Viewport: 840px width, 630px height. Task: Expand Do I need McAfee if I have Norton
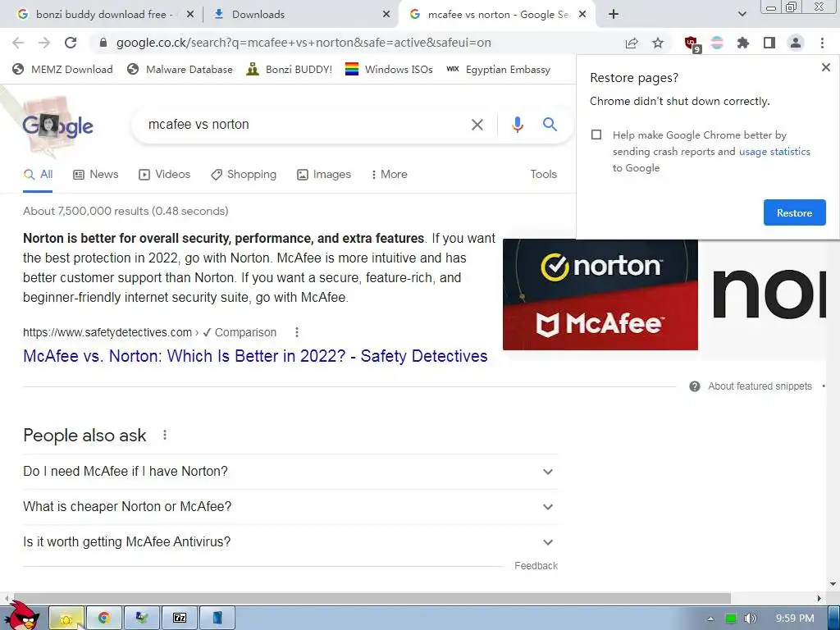coord(290,472)
